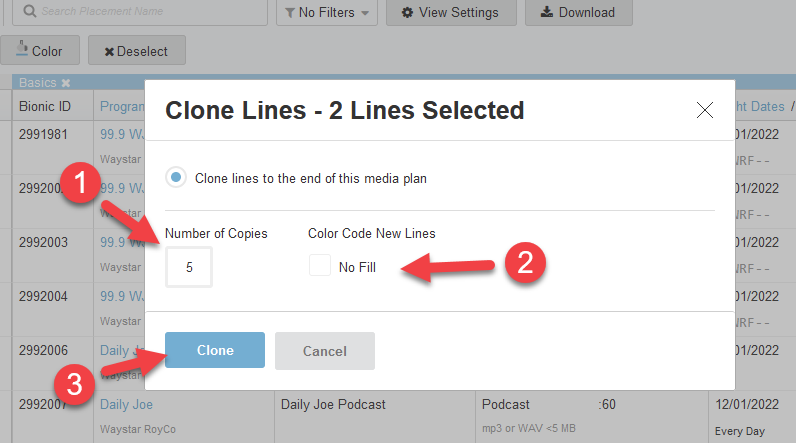Click the Bionic ID column header
The image size is (796, 443).
tap(45, 106)
